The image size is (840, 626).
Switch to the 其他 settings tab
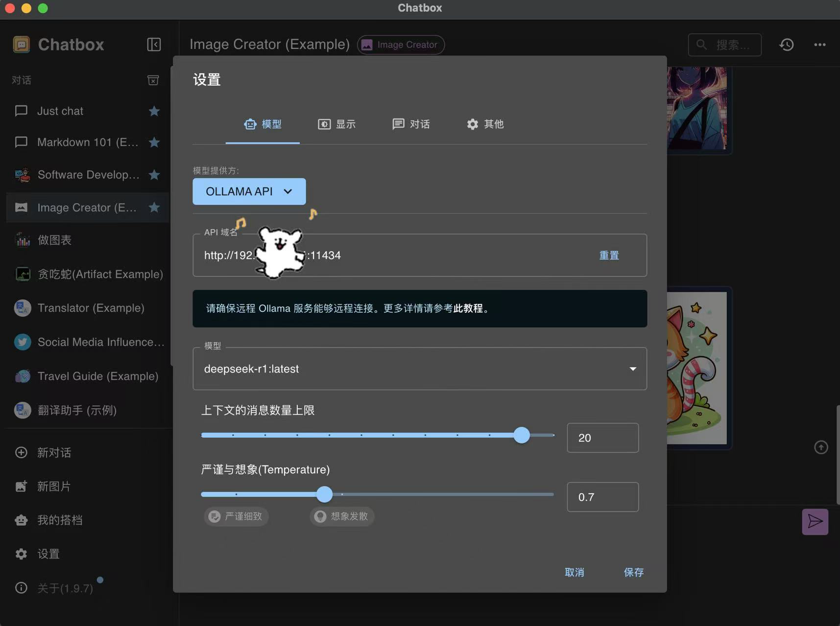tap(485, 124)
